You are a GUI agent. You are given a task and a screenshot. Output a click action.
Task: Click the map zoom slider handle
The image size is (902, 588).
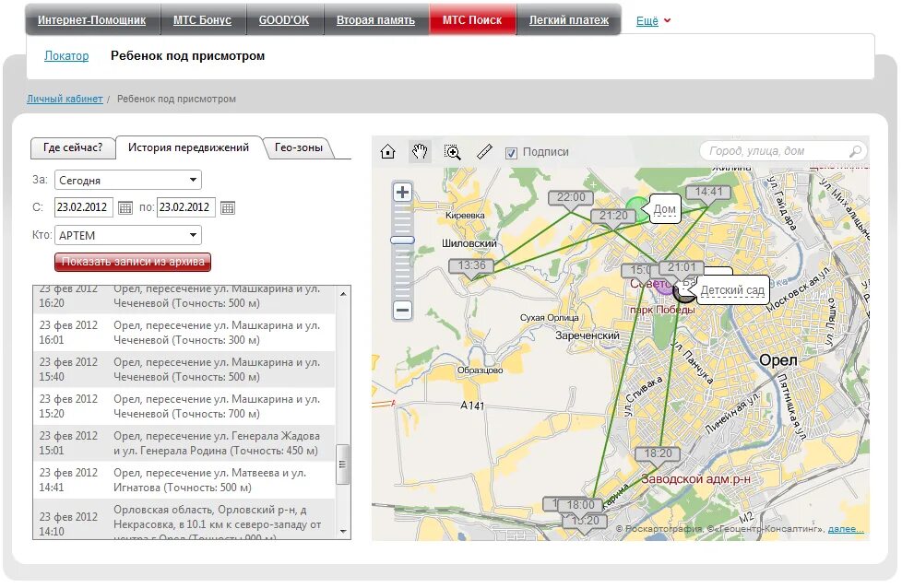point(403,240)
